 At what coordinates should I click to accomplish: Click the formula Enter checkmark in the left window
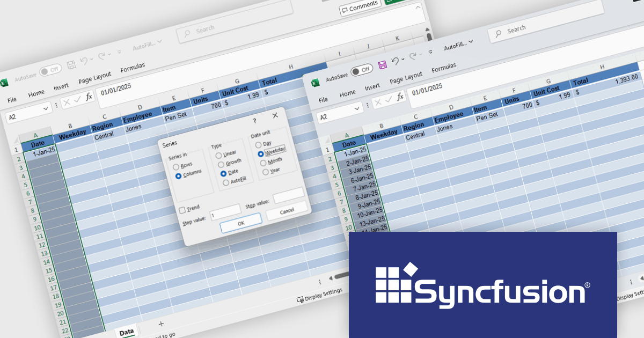[x=77, y=99]
